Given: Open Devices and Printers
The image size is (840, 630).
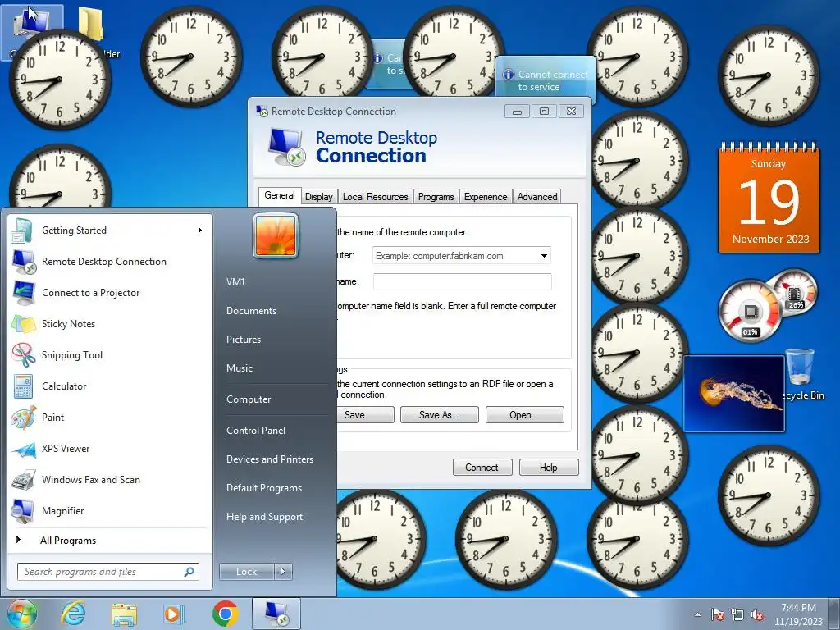Looking at the screenshot, I should [x=269, y=459].
